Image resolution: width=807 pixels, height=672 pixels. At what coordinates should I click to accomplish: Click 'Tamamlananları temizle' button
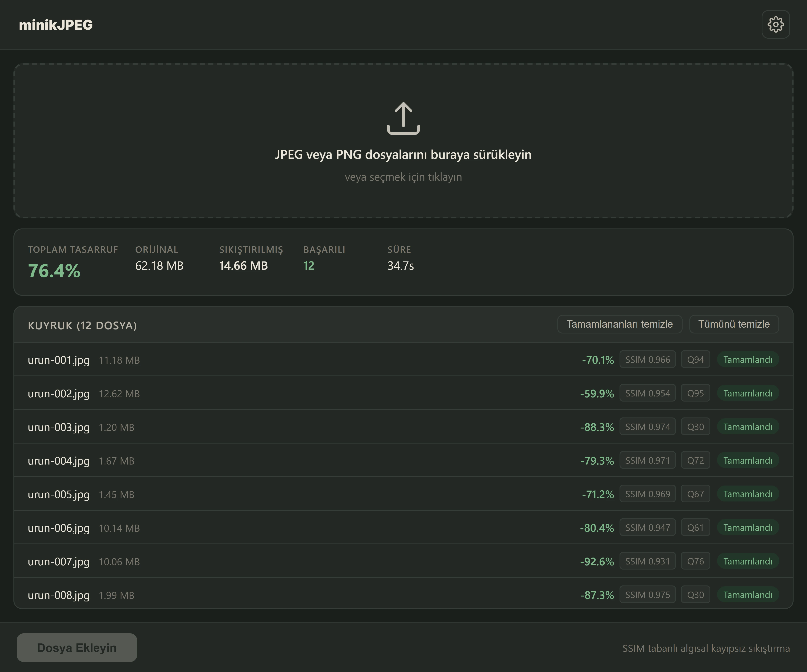[x=620, y=324]
